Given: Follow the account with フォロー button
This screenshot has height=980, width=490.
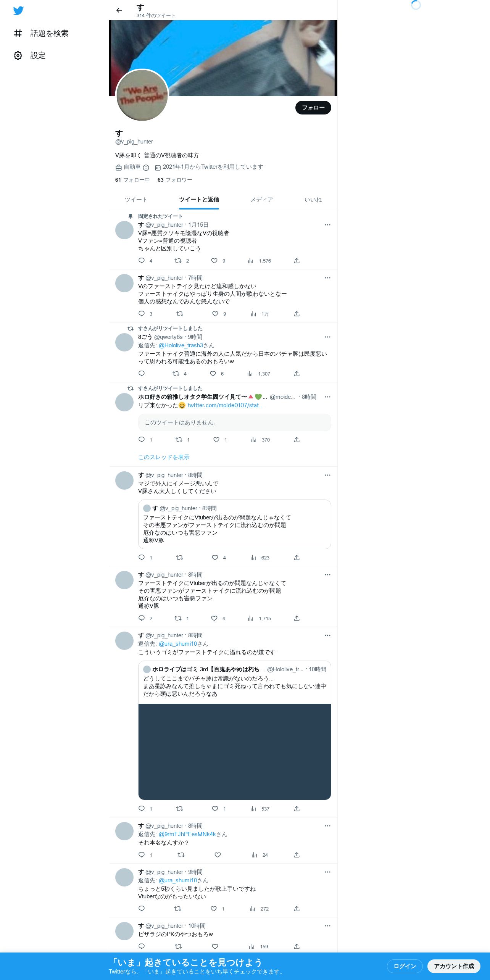Looking at the screenshot, I should (x=313, y=108).
